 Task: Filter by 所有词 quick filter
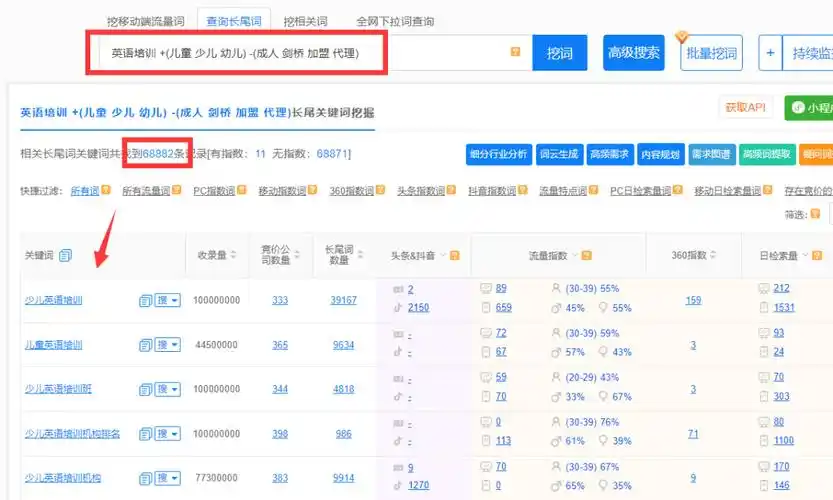[x=85, y=191]
